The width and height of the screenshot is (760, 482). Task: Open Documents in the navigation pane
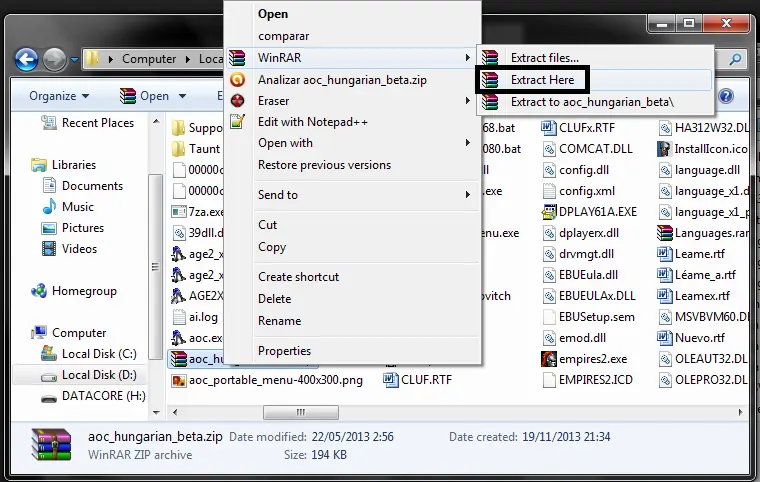[92, 186]
